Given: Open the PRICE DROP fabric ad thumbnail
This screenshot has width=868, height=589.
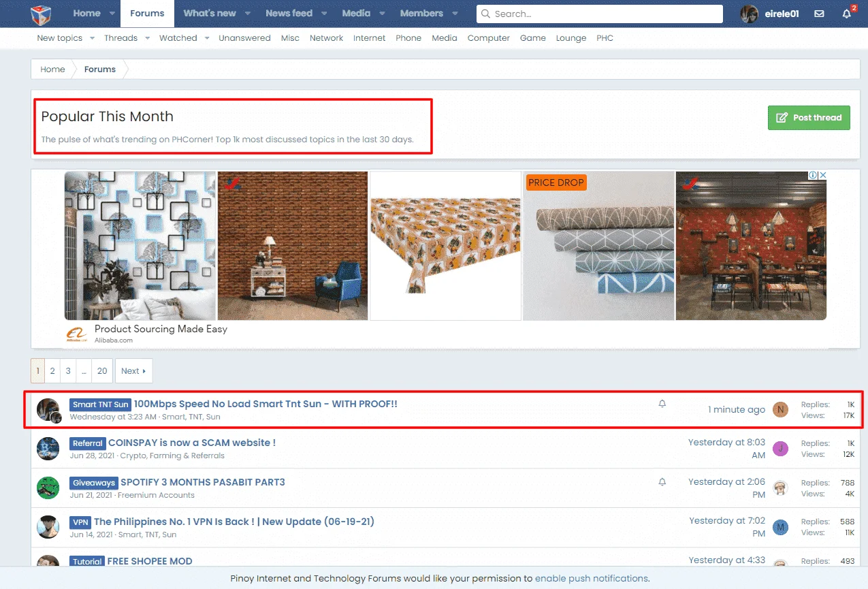Looking at the screenshot, I should 598,245.
